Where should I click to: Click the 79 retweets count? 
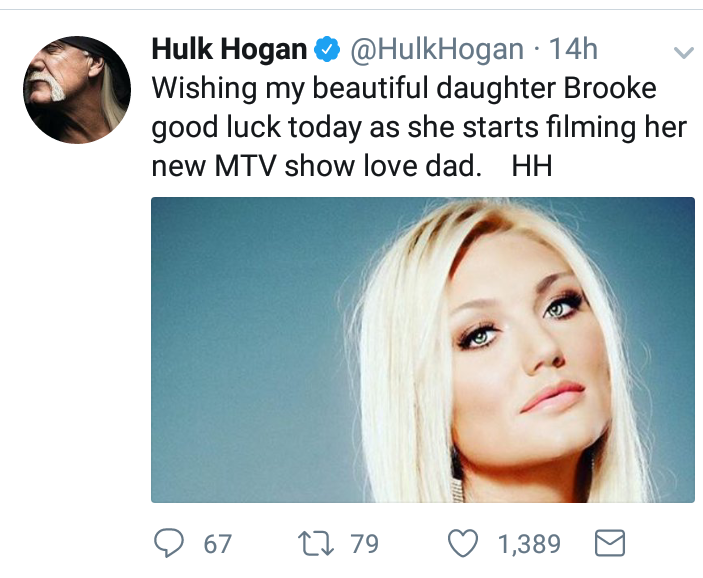point(365,543)
